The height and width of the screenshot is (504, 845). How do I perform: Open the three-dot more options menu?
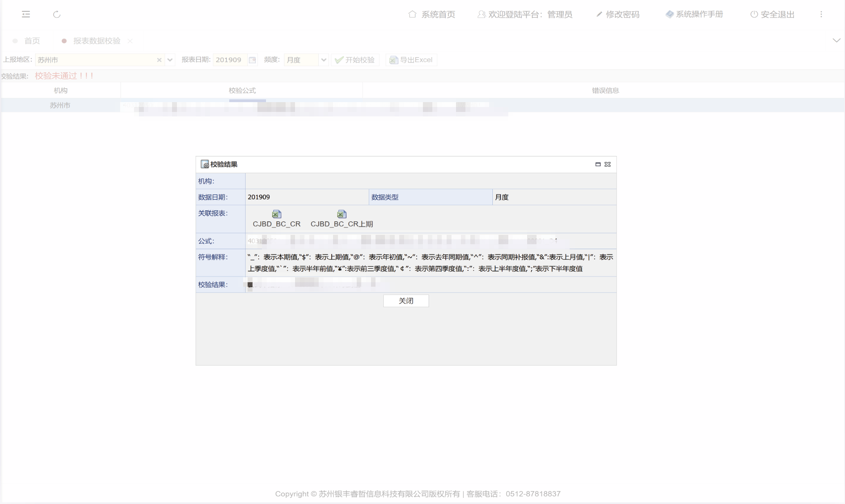pos(821,14)
